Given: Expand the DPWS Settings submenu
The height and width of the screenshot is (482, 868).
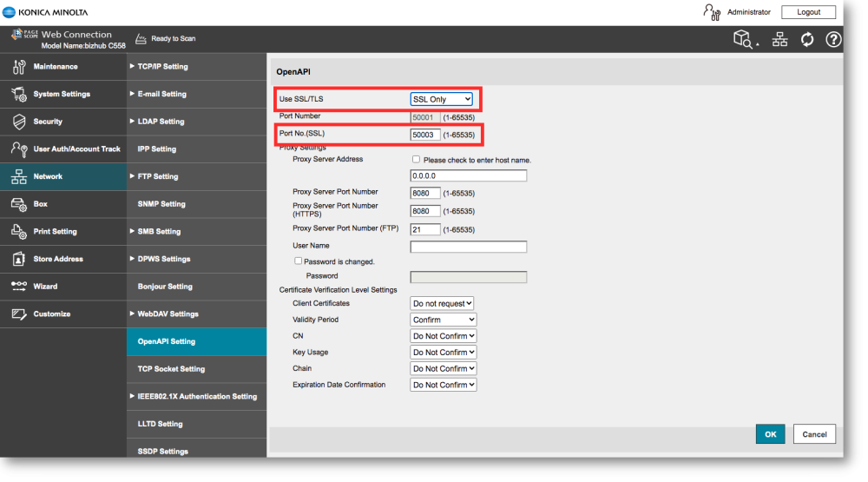Looking at the screenshot, I should 196,259.
